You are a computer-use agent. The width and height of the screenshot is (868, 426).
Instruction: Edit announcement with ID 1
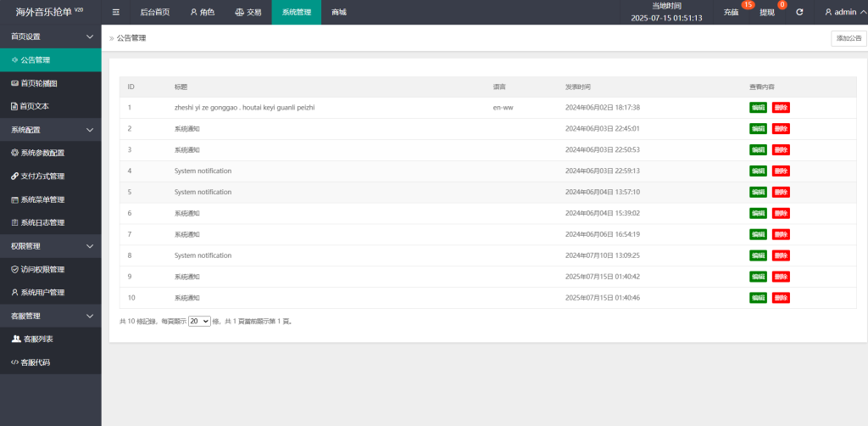click(x=759, y=108)
